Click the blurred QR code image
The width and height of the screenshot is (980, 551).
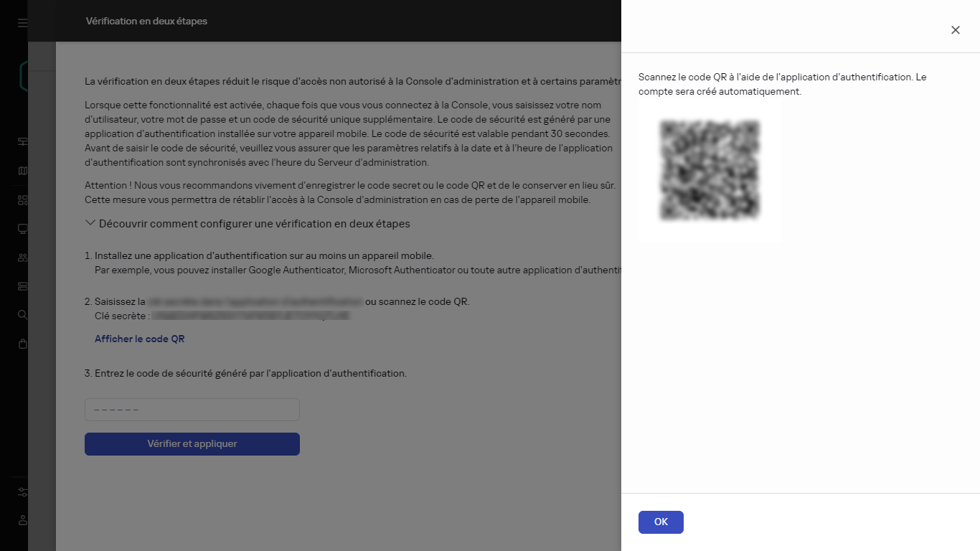(x=710, y=171)
